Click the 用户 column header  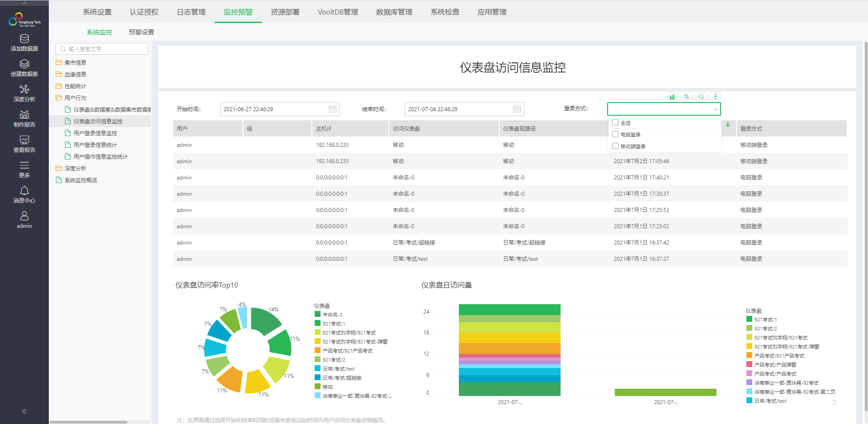(208, 128)
